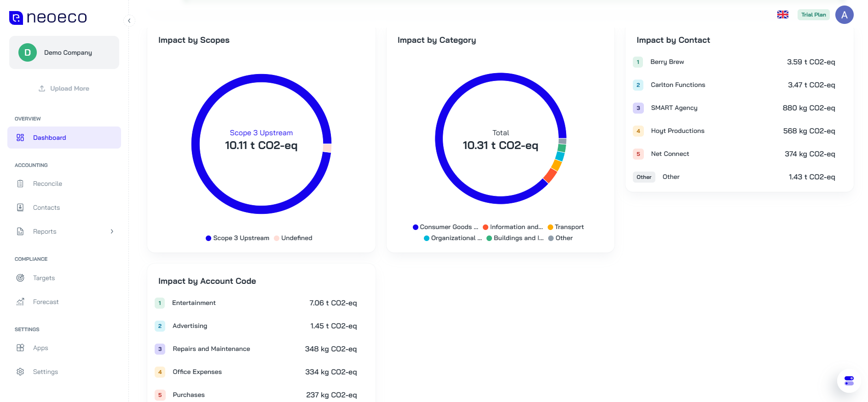
Task: Click the Impact by Category heading
Action: pyautogui.click(x=437, y=40)
